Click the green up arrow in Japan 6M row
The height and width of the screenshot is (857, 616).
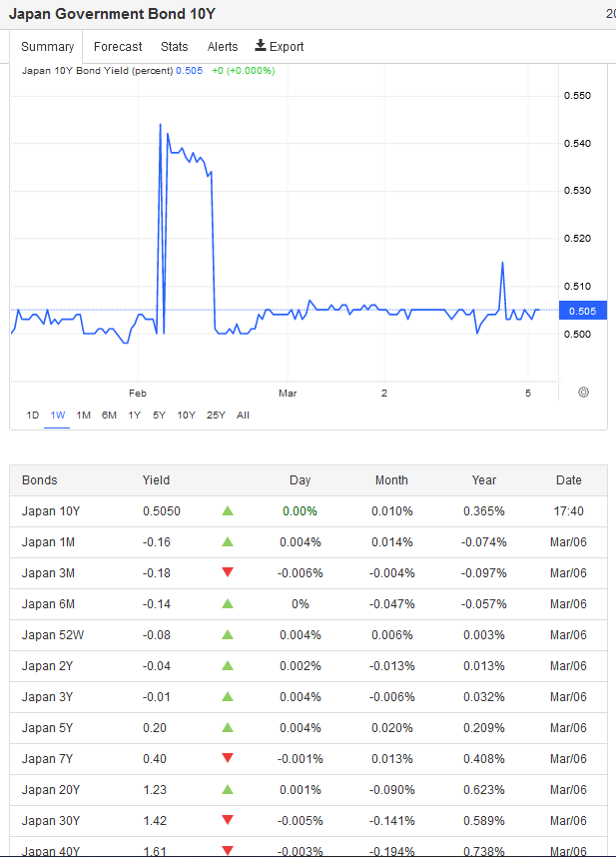click(228, 603)
